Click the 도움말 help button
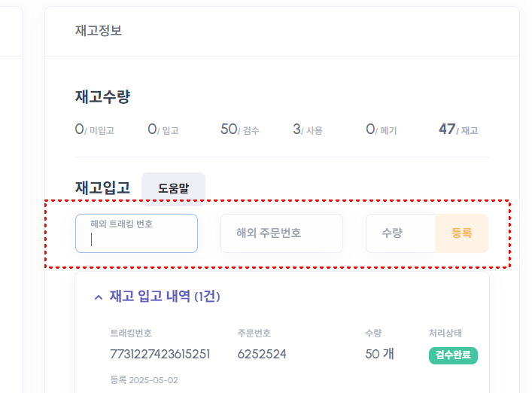 [x=173, y=188]
